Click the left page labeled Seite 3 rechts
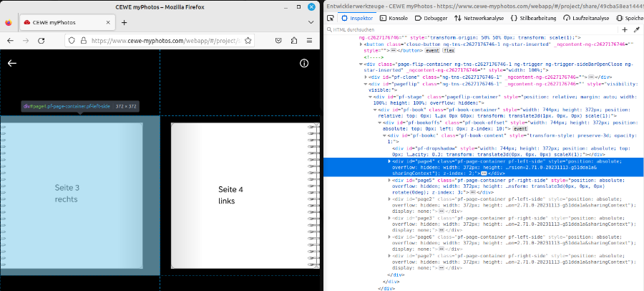The height and width of the screenshot is (291, 644). pyautogui.click(x=72, y=196)
